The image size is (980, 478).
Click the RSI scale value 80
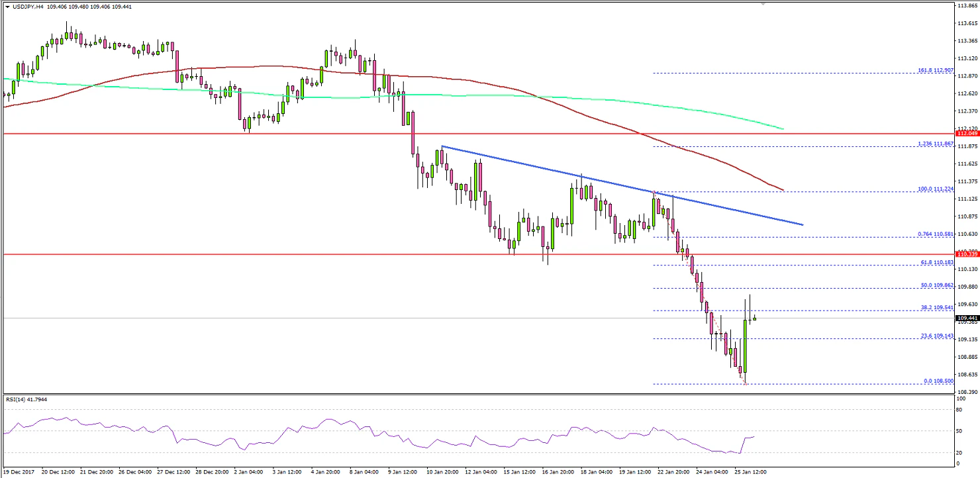[x=960, y=409]
